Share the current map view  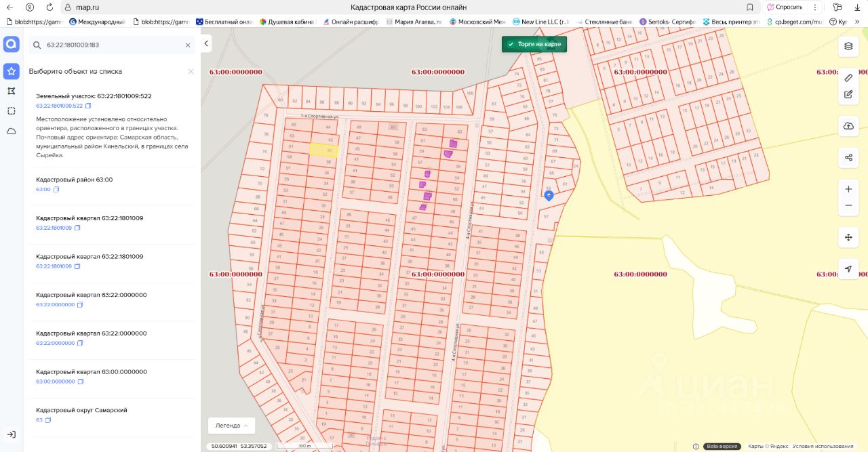click(x=848, y=158)
